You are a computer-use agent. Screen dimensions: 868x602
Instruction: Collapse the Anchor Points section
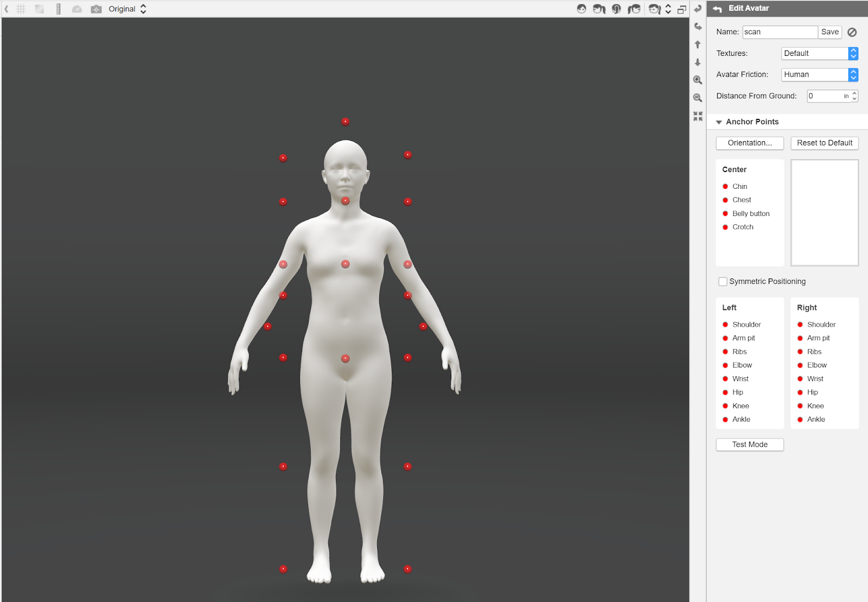click(x=719, y=122)
